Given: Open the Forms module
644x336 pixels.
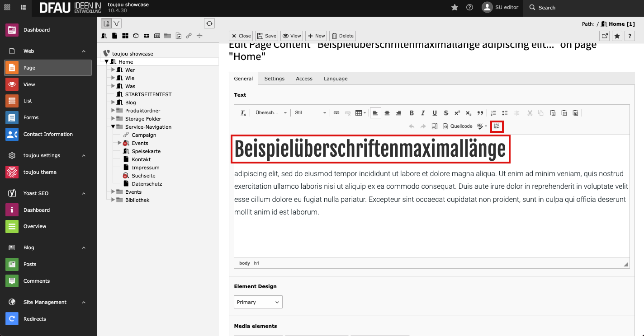Looking at the screenshot, I should (48, 117).
